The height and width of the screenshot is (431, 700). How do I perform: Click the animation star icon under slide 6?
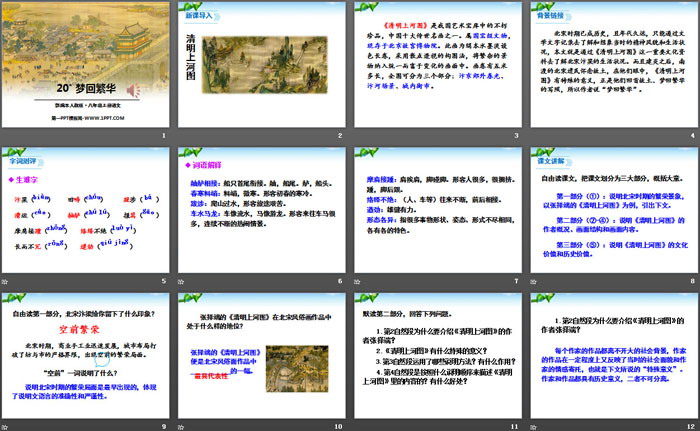coord(181,282)
